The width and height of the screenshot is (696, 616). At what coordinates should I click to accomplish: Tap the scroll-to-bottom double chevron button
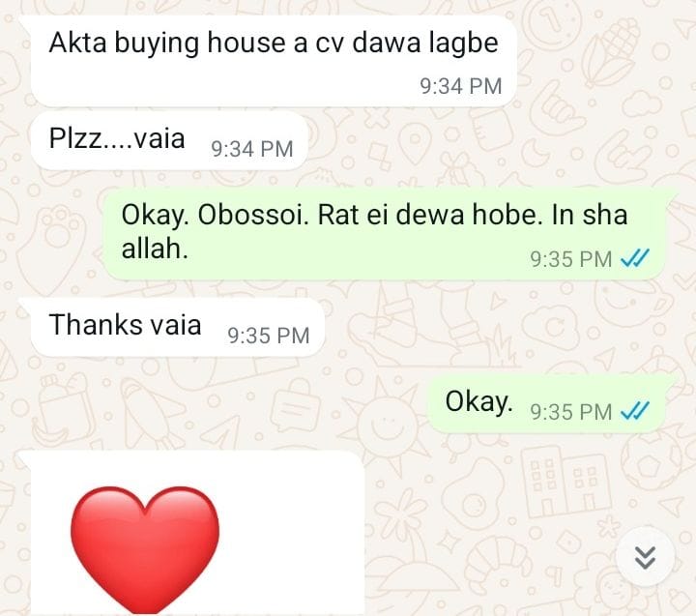point(645,557)
